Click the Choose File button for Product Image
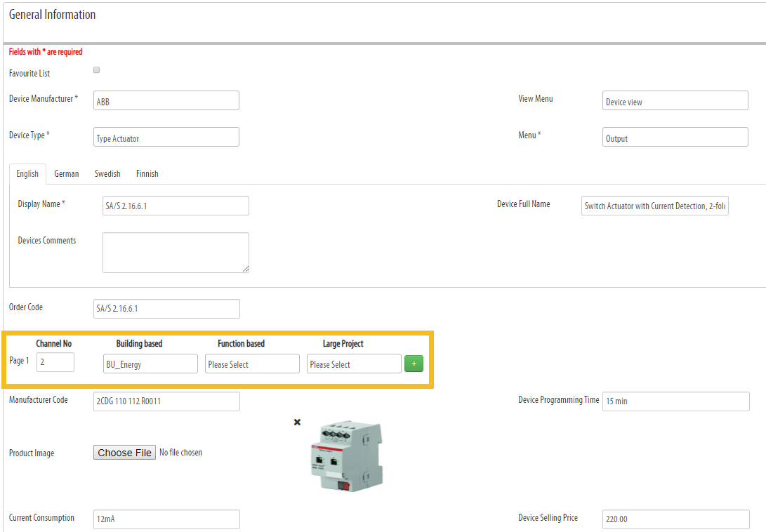Image resolution: width=766 pixels, height=532 pixels. click(124, 453)
